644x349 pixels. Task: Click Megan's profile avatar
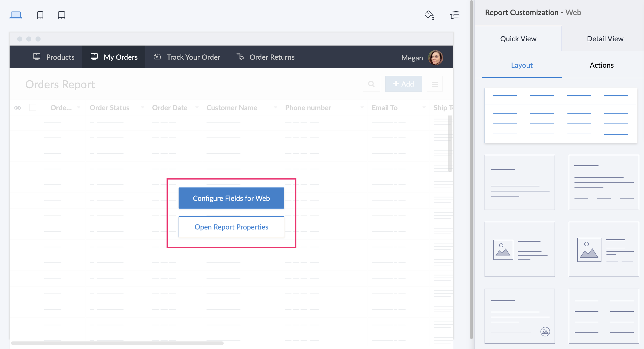(435, 58)
